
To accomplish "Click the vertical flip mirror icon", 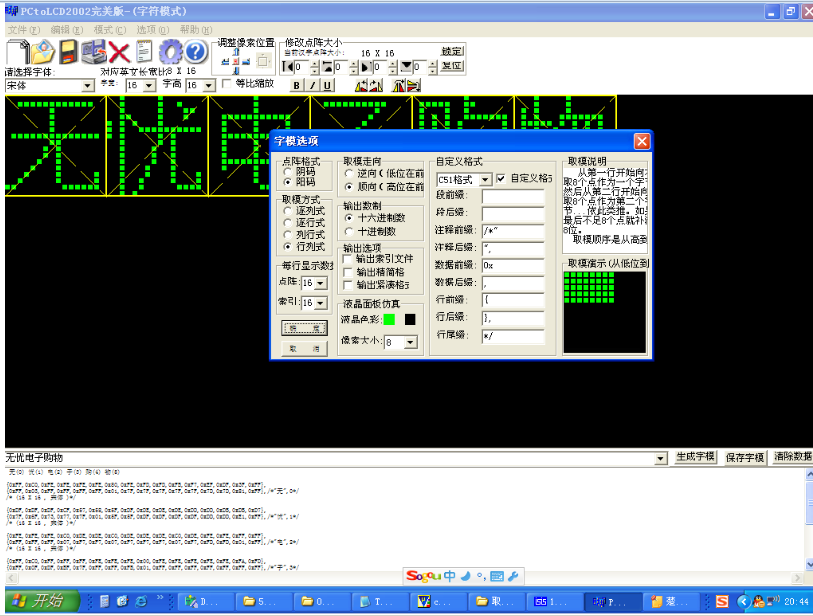I will point(413,86).
